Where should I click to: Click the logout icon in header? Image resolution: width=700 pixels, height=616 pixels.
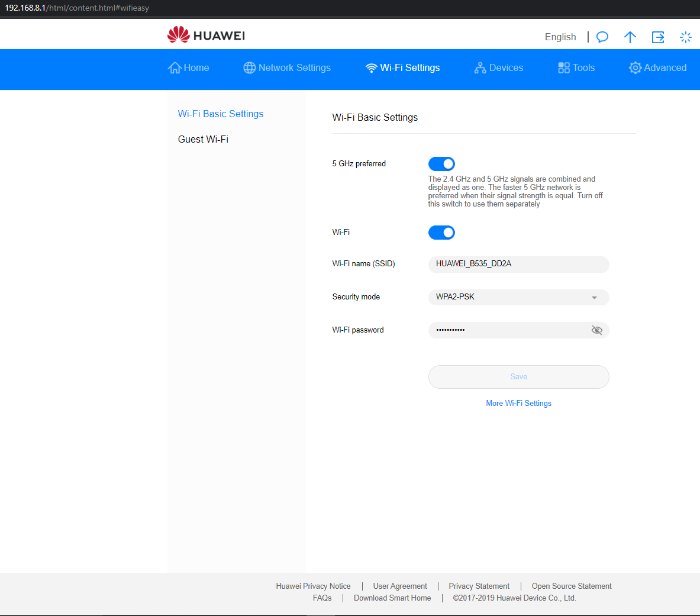658,37
